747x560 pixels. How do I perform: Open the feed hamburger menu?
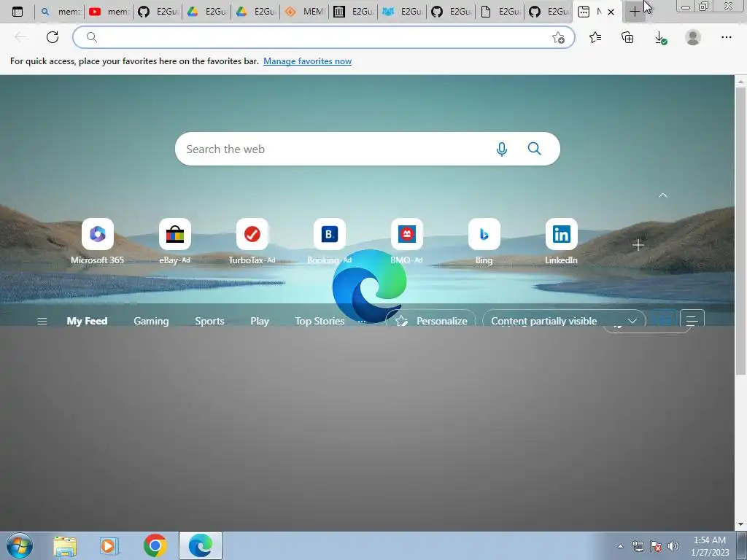(x=42, y=321)
